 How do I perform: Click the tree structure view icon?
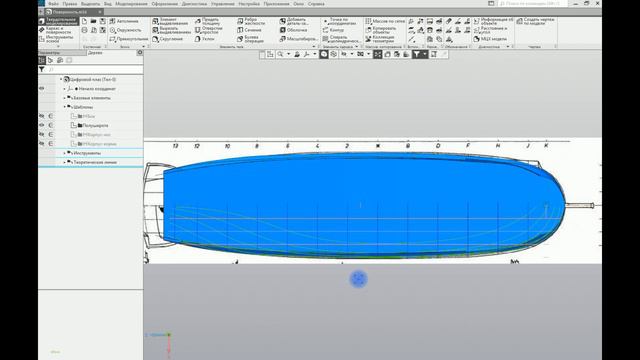coord(42,60)
